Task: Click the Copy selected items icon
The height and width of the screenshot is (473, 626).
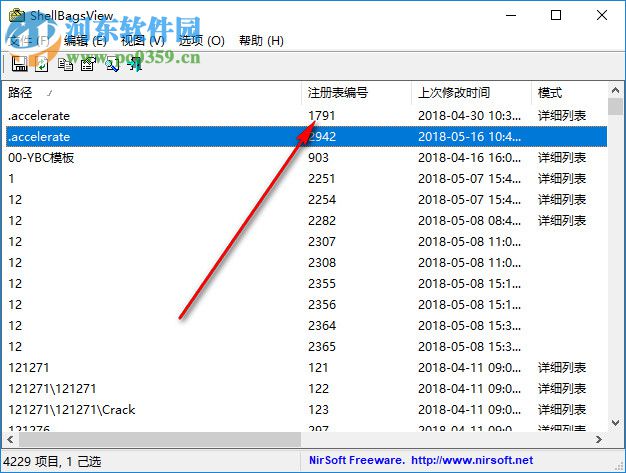Action: tap(65, 64)
